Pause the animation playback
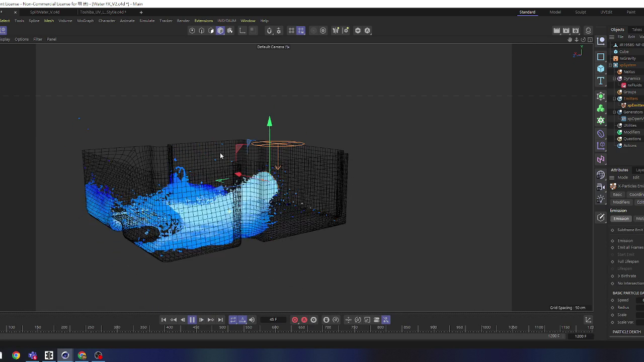 click(x=192, y=320)
